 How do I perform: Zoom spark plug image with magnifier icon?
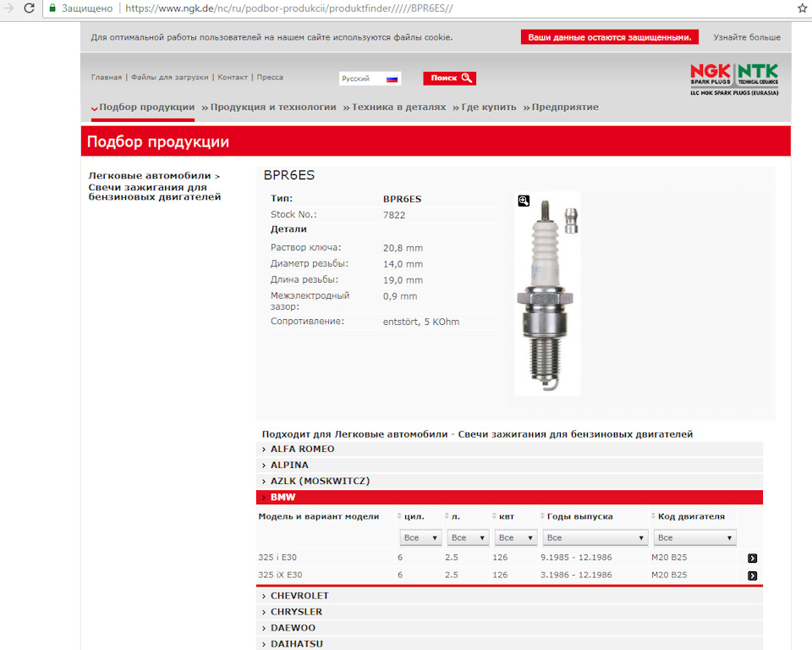coord(524,201)
